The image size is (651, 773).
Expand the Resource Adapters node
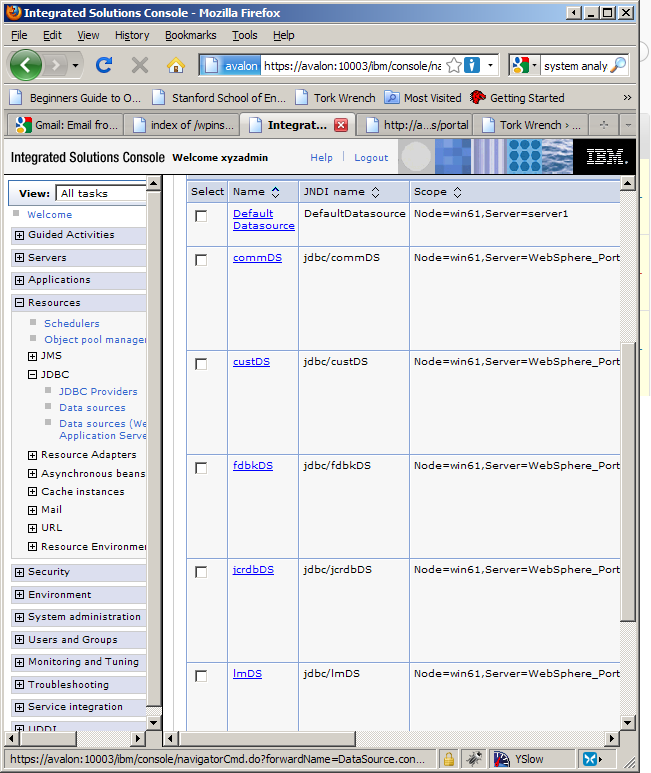point(32,455)
